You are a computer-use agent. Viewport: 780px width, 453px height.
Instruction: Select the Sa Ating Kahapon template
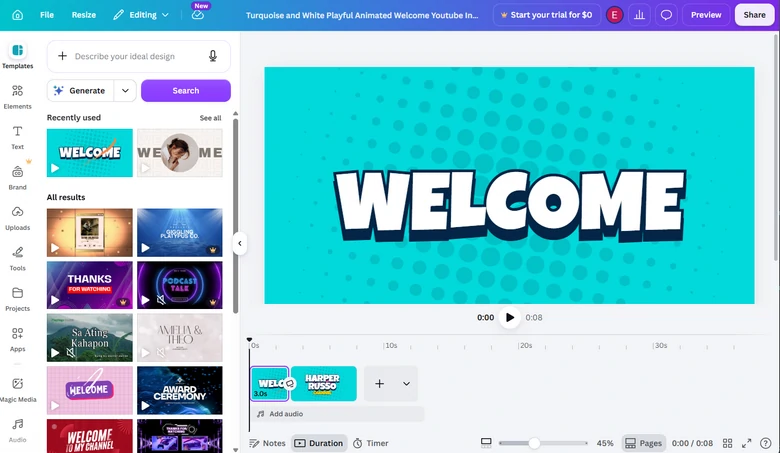click(90, 338)
